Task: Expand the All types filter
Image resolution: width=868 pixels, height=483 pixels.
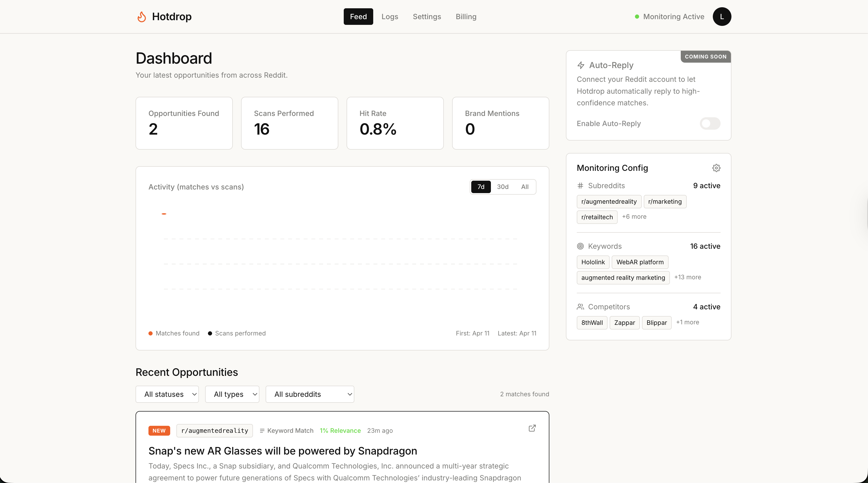Action: coord(232,394)
